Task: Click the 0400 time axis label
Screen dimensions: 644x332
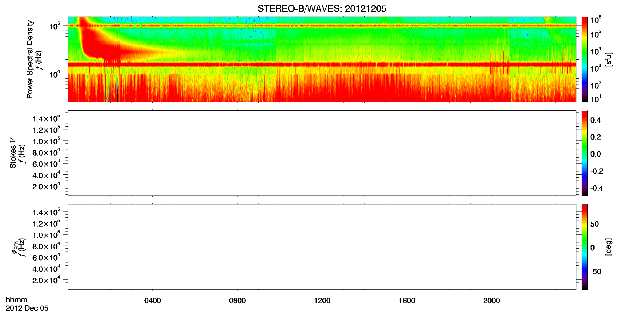Action: [153, 301]
